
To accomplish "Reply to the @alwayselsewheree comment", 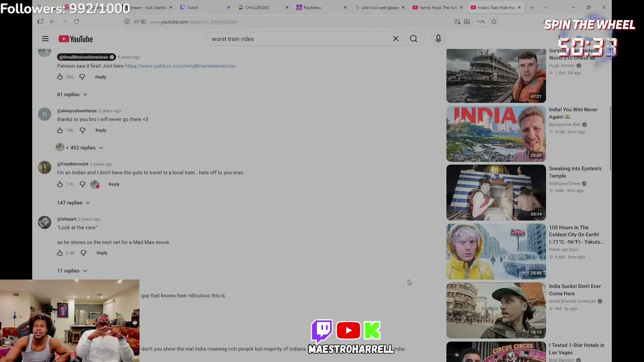I will (101, 130).
